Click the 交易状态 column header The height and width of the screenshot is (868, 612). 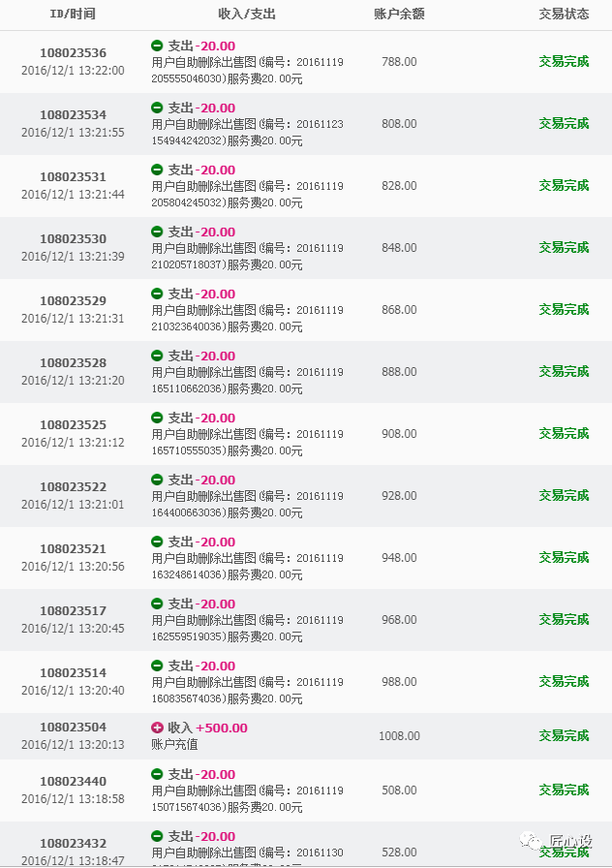(564, 15)
